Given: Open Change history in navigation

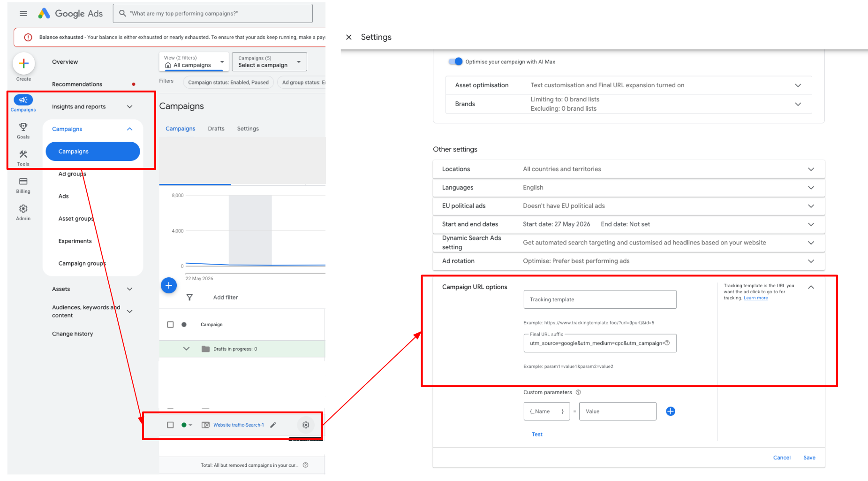Looking at the screenshot, I should (73, 334).
